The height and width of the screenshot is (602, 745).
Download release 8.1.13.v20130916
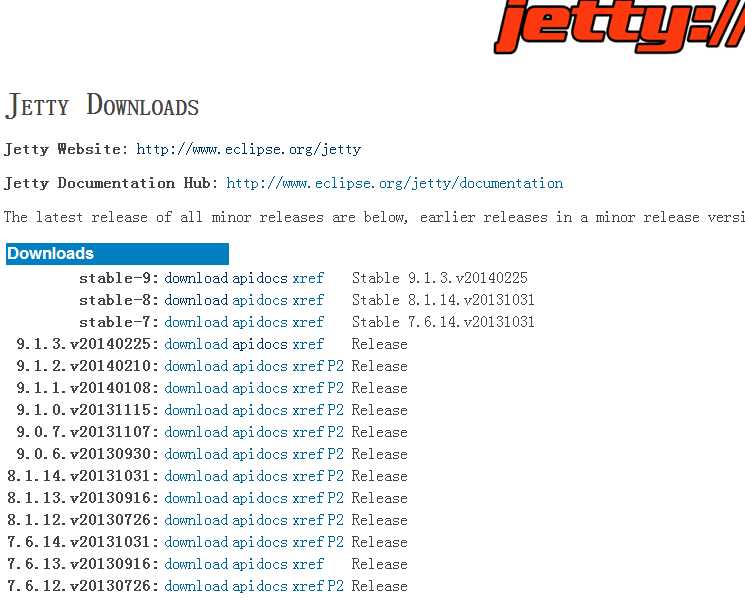196,498
